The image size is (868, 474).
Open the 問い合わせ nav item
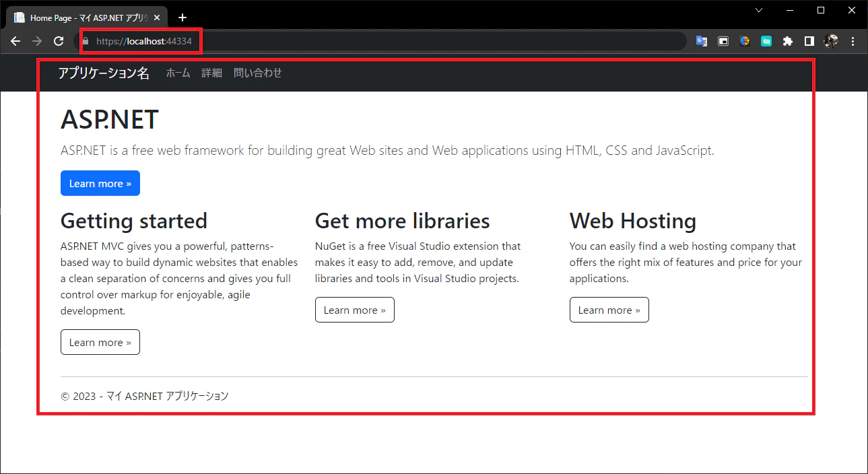(258, 73)
